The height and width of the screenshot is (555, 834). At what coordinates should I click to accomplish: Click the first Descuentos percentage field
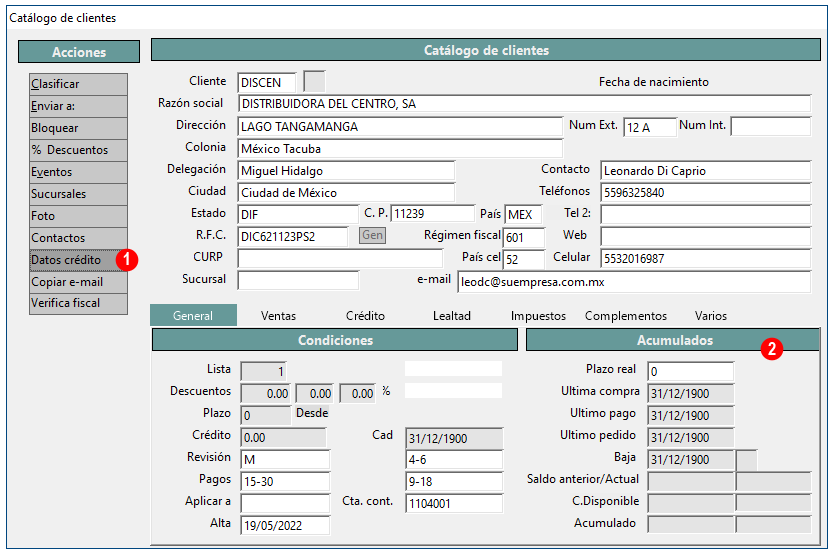266,394
